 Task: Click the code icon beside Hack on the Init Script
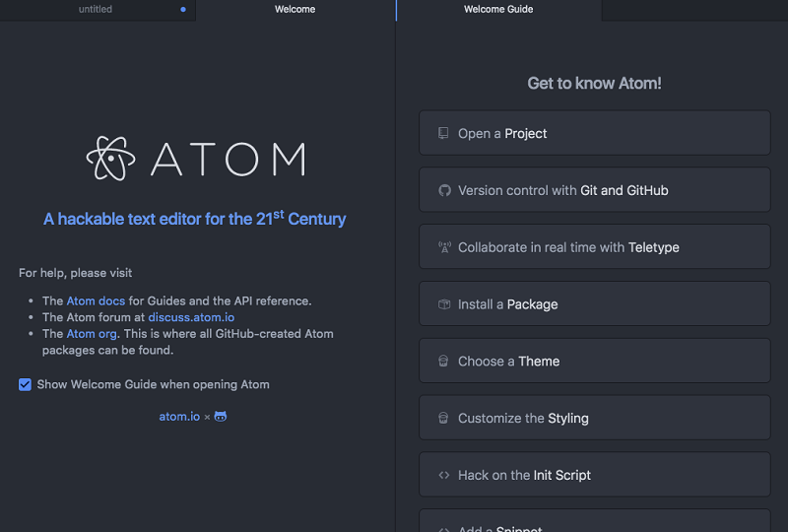click(444, 475)
